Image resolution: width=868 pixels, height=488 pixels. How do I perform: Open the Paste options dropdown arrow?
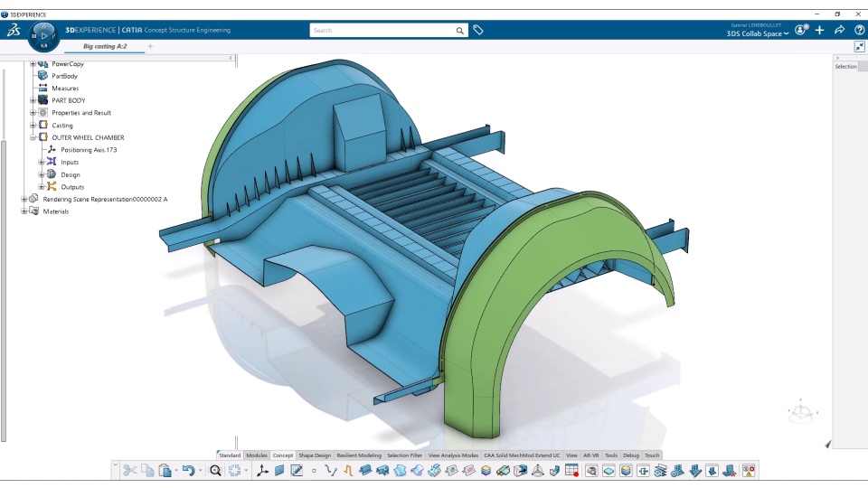tap(176, 471)
